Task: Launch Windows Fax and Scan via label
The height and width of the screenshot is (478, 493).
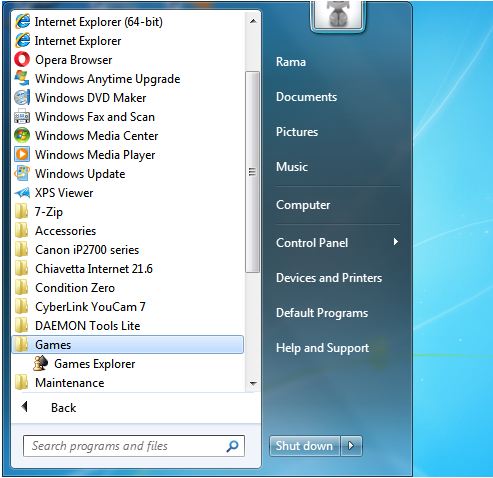Action: coord(95,117)
